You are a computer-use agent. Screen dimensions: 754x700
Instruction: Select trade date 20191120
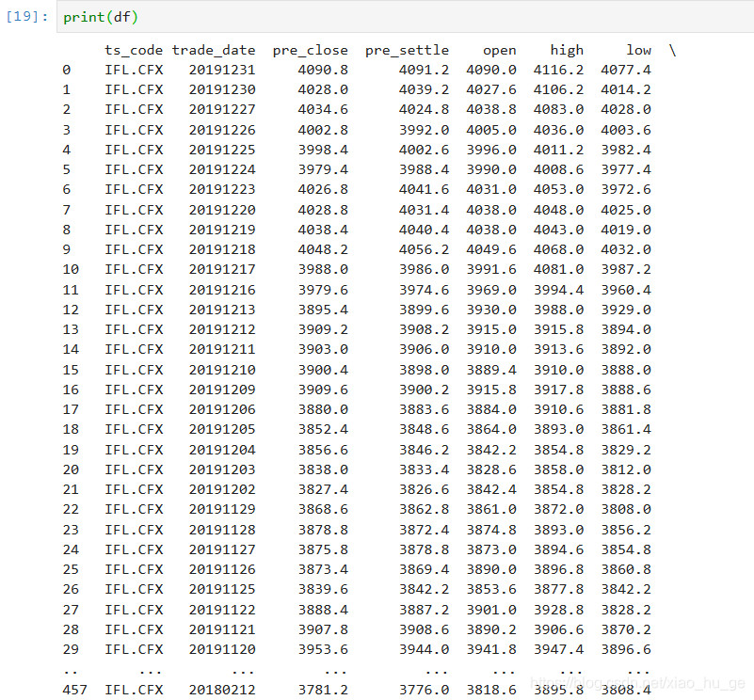click(x=222, y=648)
